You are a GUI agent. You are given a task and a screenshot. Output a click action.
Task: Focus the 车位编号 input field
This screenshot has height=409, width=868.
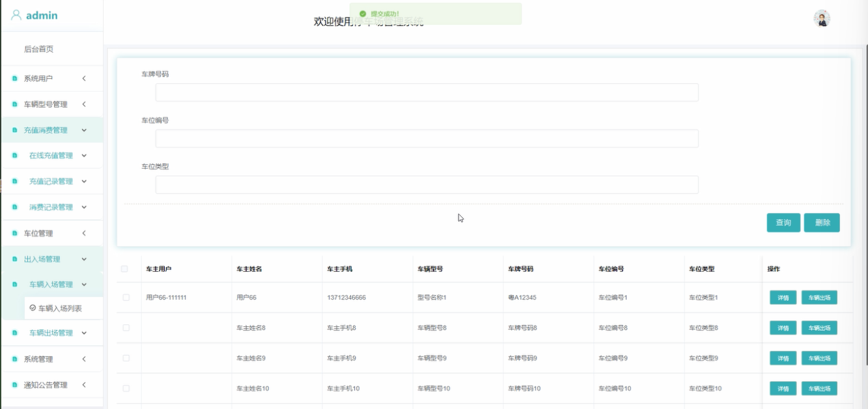[x=427, y=139]
